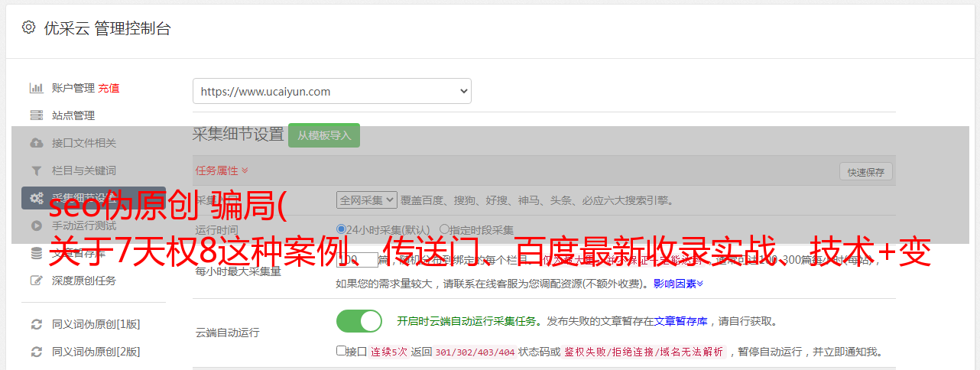
Task: Open the 文章暂存库 link in the description
Action: click(680, 321)
